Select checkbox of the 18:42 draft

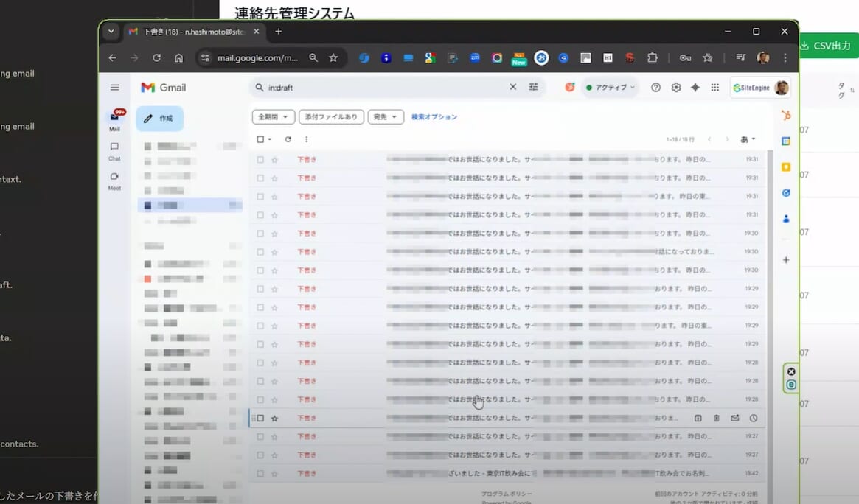coord(260,473)
